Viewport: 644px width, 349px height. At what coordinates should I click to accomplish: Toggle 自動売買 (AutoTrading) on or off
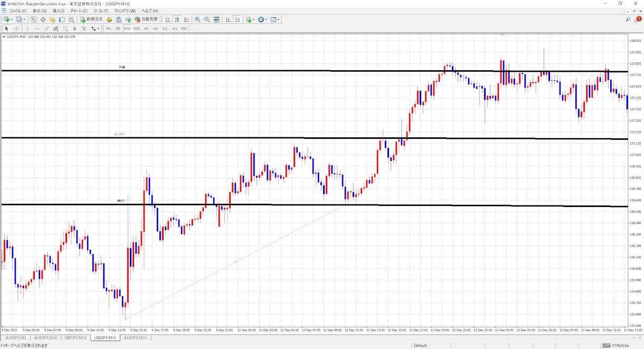point(146,20)
